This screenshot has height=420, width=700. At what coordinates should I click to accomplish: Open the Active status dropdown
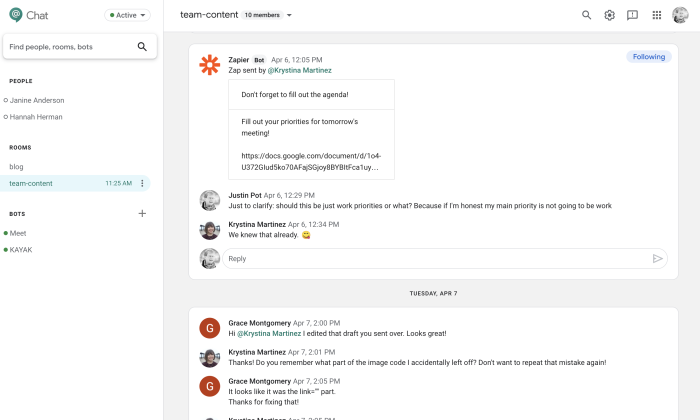[x=127, y=15]
